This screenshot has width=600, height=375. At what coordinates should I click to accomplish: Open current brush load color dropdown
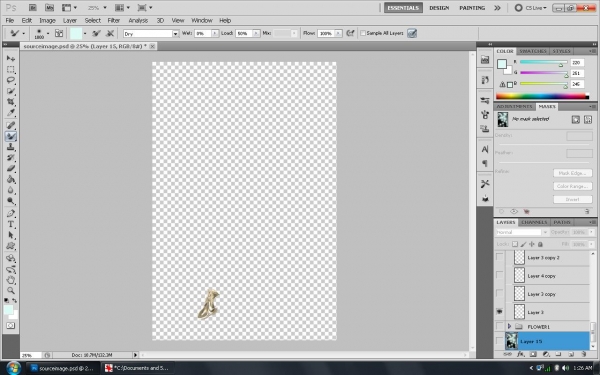click(85, 33)
